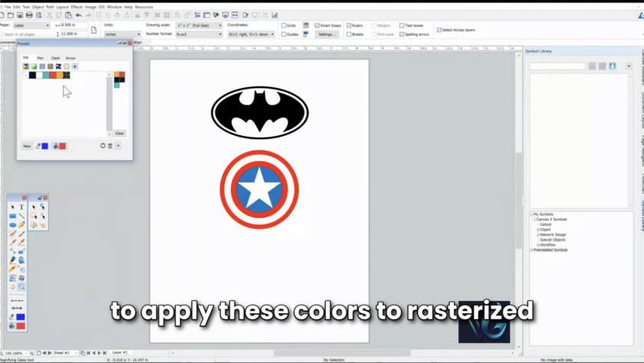Screen dimensions: 644x363
Task: Select the Rectangle tool in the toolbox
Action: pyautogui.click(x=13, y=216)
